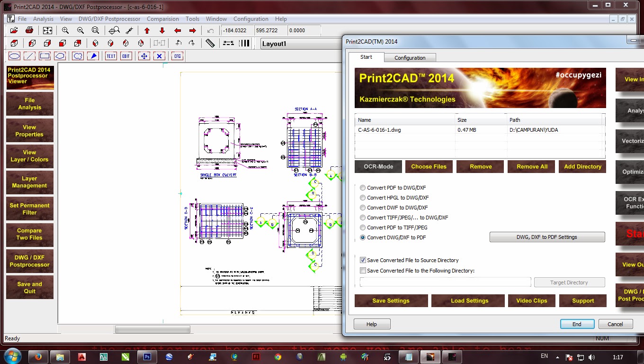This screenshot has width=644, height=364.
Task: Click the OCR-Mode button
Action: pos(378,166)
